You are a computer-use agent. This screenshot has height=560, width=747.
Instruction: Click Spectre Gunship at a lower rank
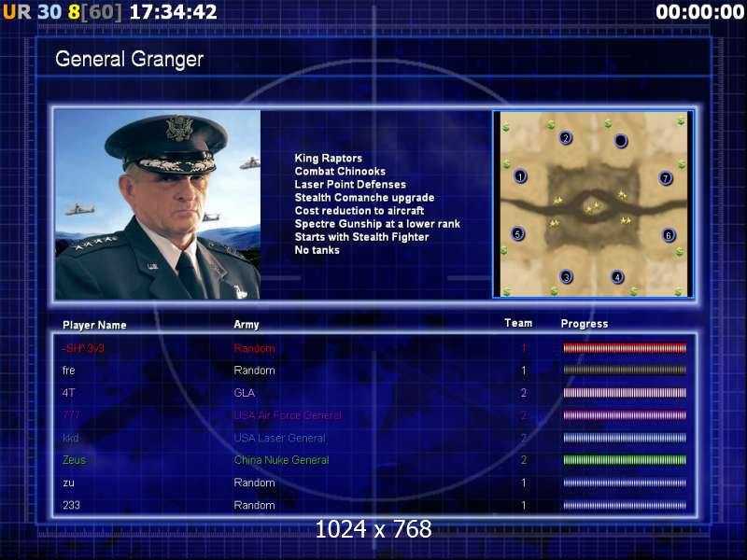click(x=377, y=224)
